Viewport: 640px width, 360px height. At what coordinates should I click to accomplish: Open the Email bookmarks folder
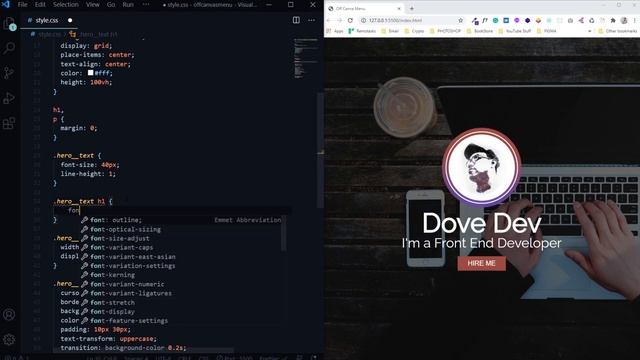click(390, 31)
